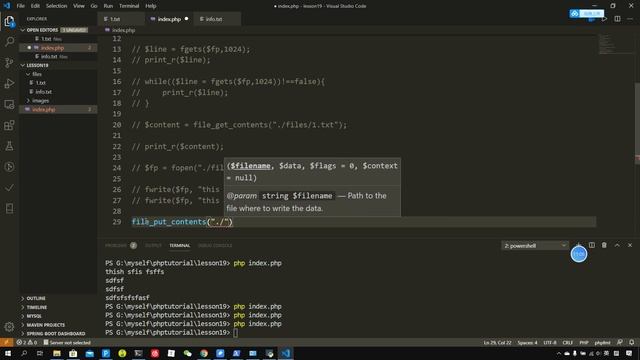Open feedback icon in status bar
The image size is (640, 360).
(620, 342)
